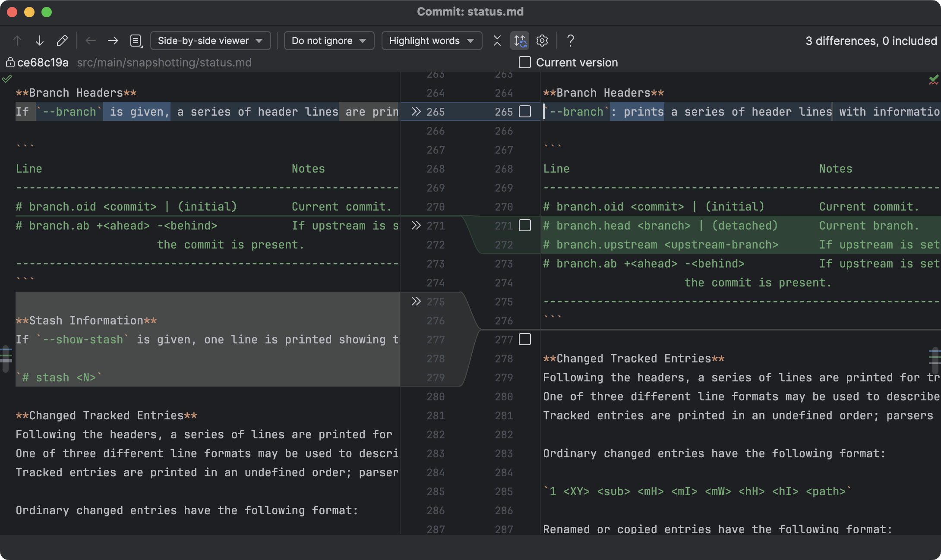Apply the change at line 265 using the chevron
This screenshot has width=941, height=560.
(416, 111)
